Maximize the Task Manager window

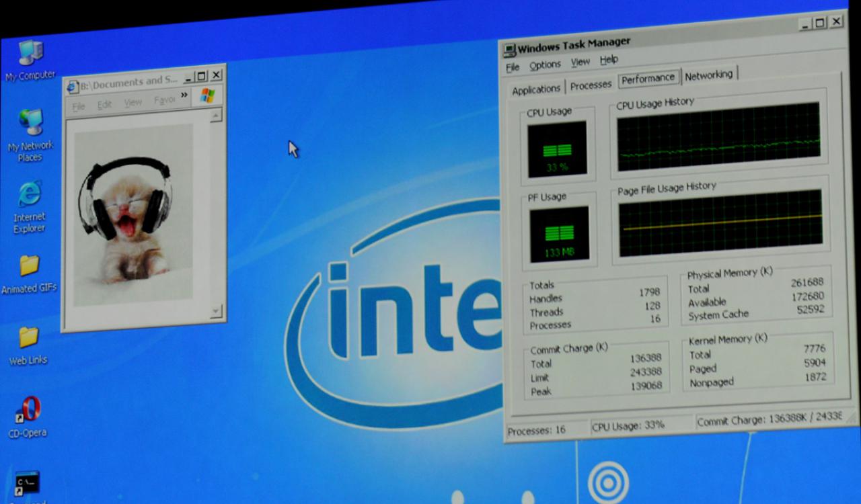[x=820, y=23]
